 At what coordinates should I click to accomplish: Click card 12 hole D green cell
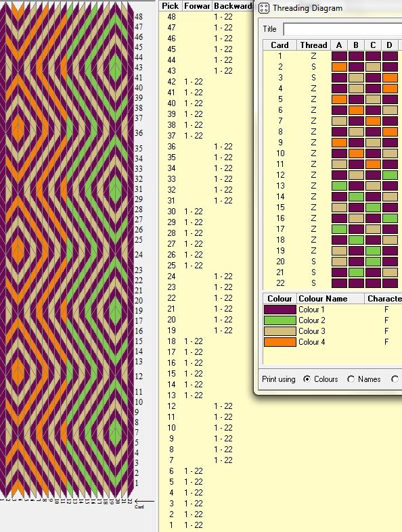click(x=390, y=175)
